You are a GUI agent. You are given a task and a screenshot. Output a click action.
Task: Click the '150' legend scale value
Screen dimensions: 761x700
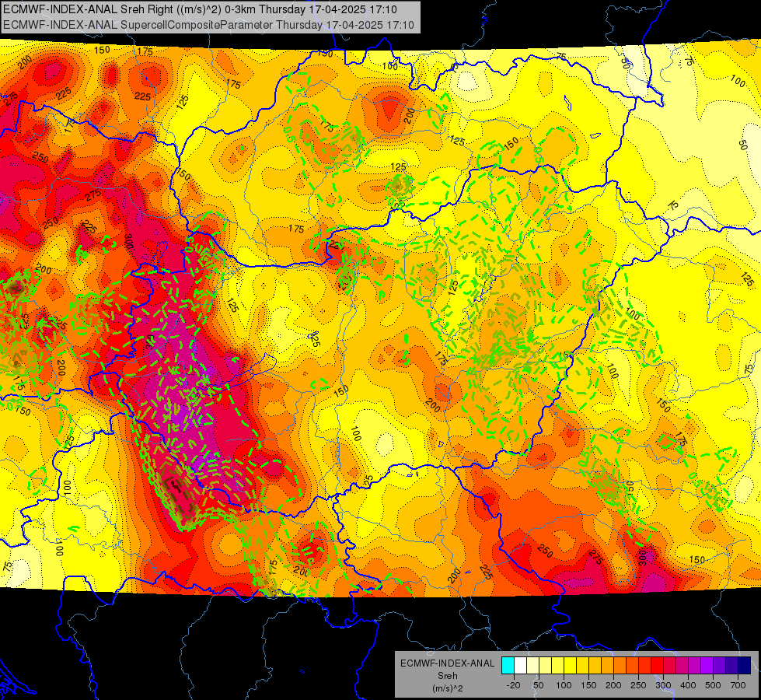pos(588,685)
